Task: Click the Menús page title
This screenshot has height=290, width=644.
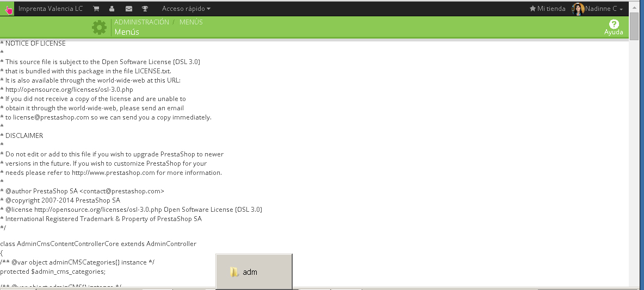Action: 127,32
